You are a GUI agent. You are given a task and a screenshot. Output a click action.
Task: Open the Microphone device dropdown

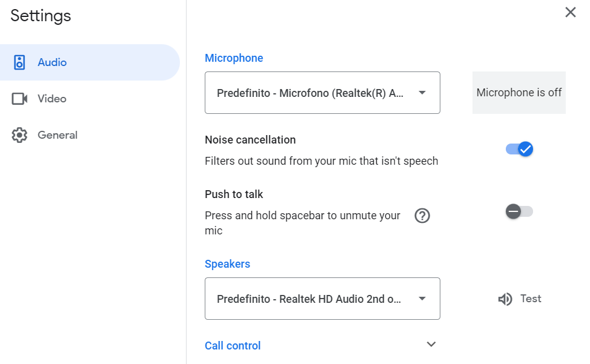pyautogui.click(x=322, y=93)
